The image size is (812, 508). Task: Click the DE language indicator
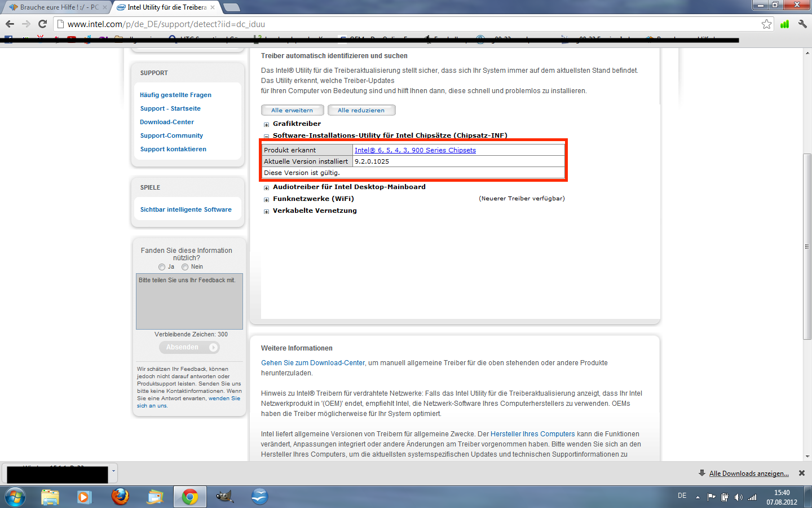(682, 496)
